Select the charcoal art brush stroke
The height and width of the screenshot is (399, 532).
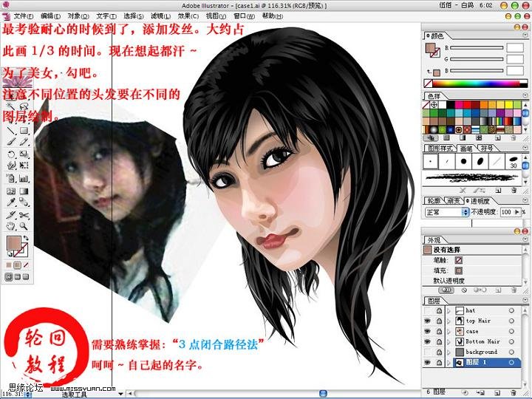(x=472, y=177)
